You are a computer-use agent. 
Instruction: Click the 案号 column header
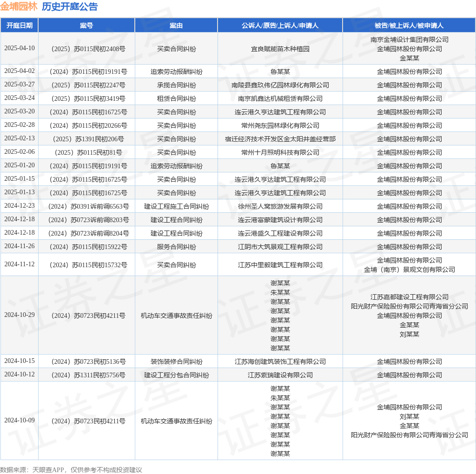86,26
